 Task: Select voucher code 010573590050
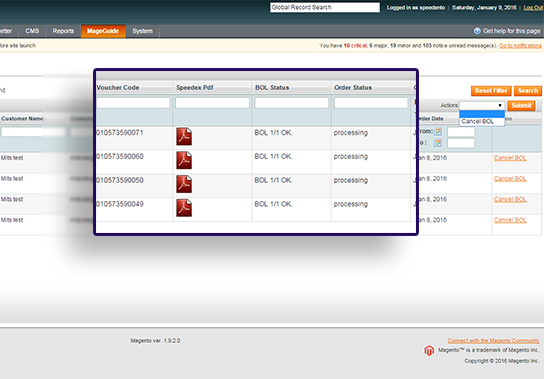click(x=120, y=180)
